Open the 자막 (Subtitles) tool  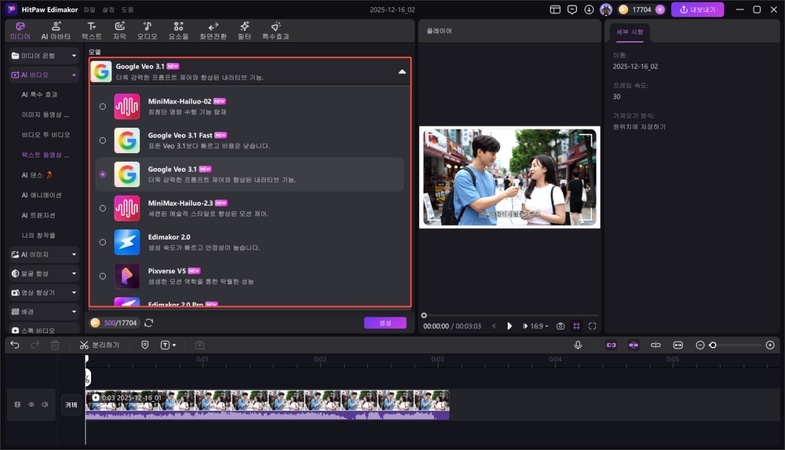(x=119, y=31)
